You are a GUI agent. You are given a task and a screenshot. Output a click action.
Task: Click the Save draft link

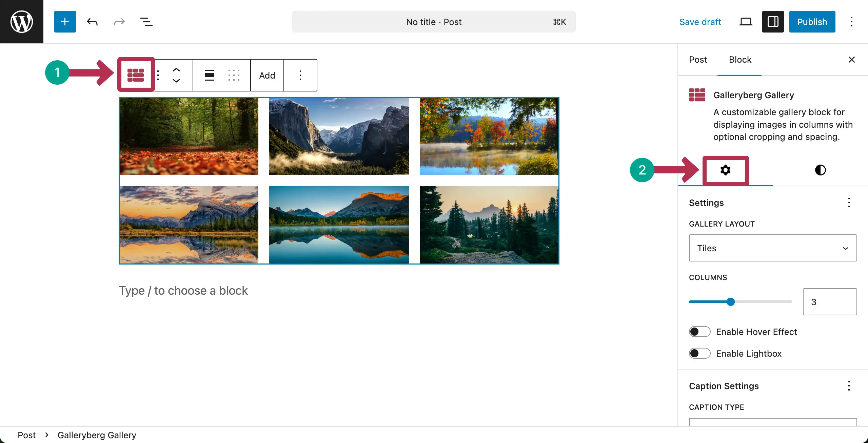(701, 21)
